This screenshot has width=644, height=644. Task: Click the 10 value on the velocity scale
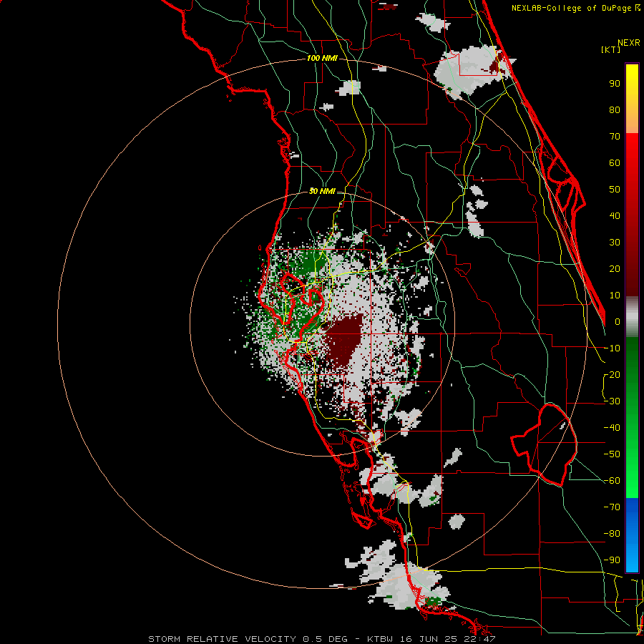pyautogui.click(x=615, y=296)
